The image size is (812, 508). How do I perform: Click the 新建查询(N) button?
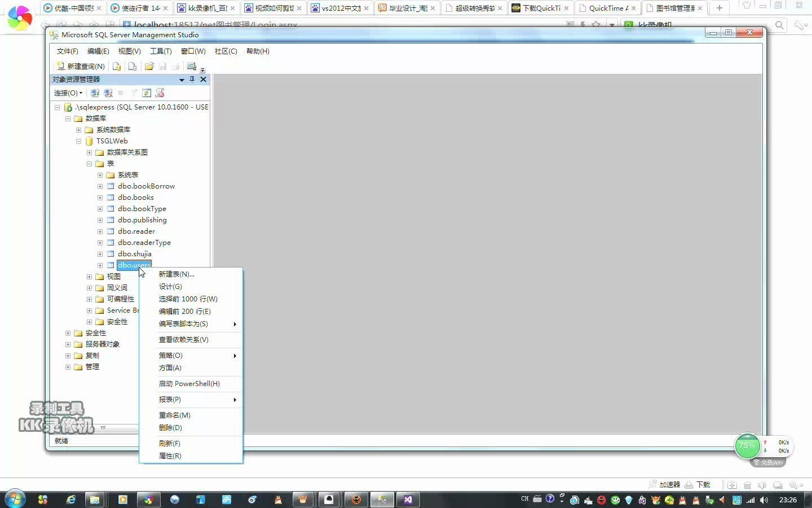(81, 66)
